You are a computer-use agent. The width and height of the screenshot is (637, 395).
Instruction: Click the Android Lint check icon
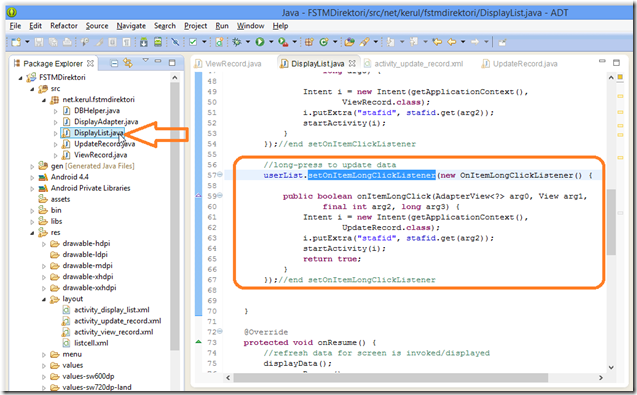tap(193, 42)
